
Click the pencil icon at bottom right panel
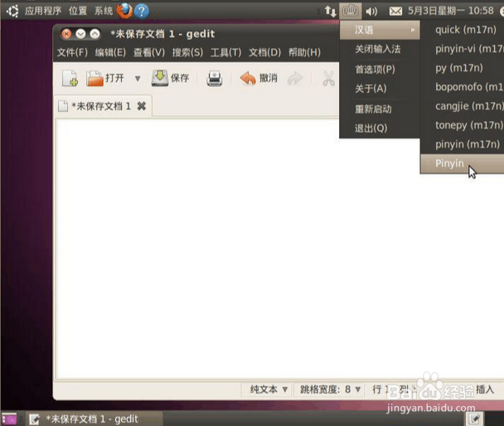click(x=474, y=419)
